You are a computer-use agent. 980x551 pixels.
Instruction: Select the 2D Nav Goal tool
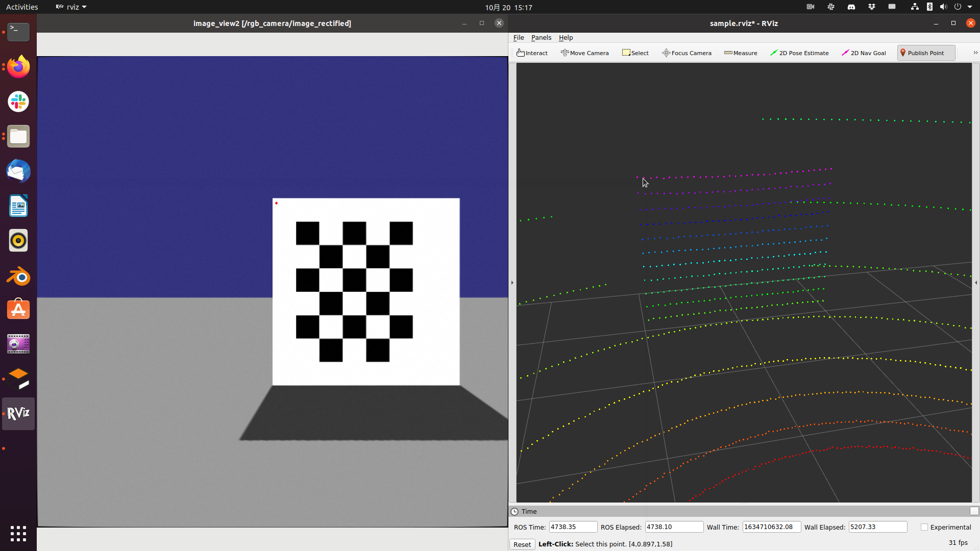tap(864, 53)
